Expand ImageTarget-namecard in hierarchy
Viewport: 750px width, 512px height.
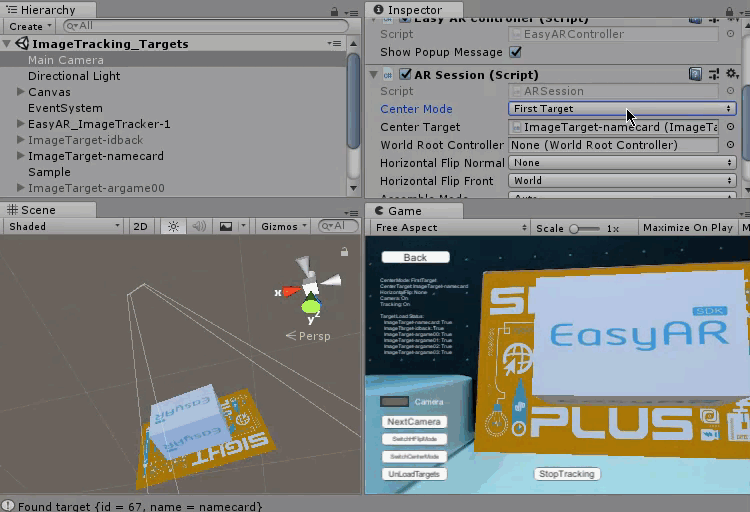[20, 156]
